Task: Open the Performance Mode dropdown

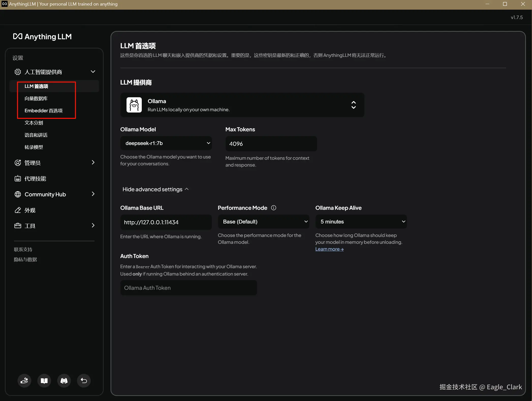Action: click(263, 222)
